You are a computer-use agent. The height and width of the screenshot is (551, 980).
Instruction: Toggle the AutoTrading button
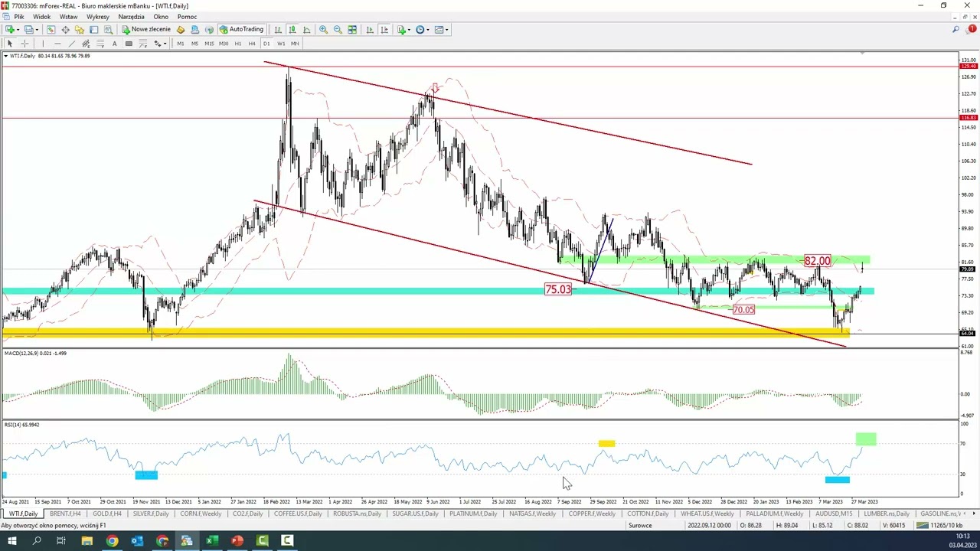pos(241,29)
